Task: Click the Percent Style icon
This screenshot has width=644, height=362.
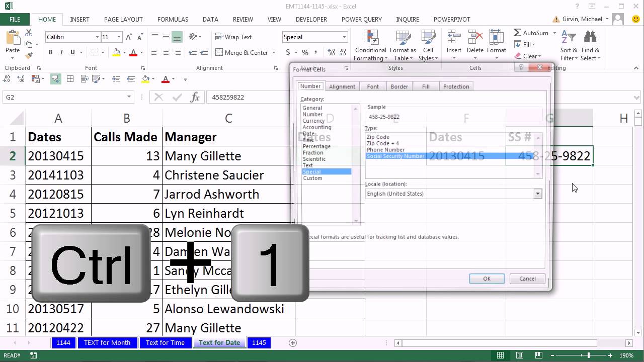Action: click(x=305, y=52)
